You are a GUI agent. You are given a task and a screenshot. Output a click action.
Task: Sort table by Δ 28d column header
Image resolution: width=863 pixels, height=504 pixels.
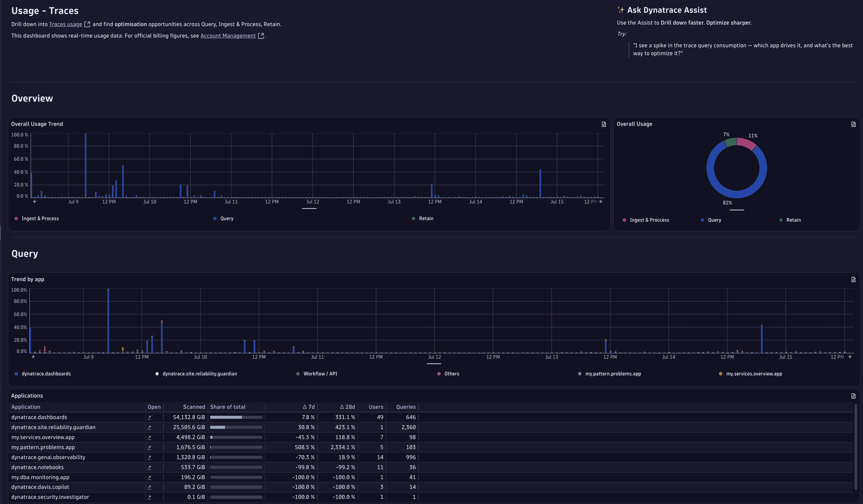coord(348,407)
